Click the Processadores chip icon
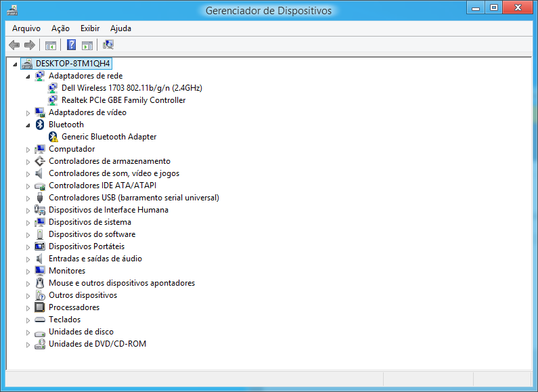Screen dimensions: 538x392 pyautogui.click(x=40, y=307)
